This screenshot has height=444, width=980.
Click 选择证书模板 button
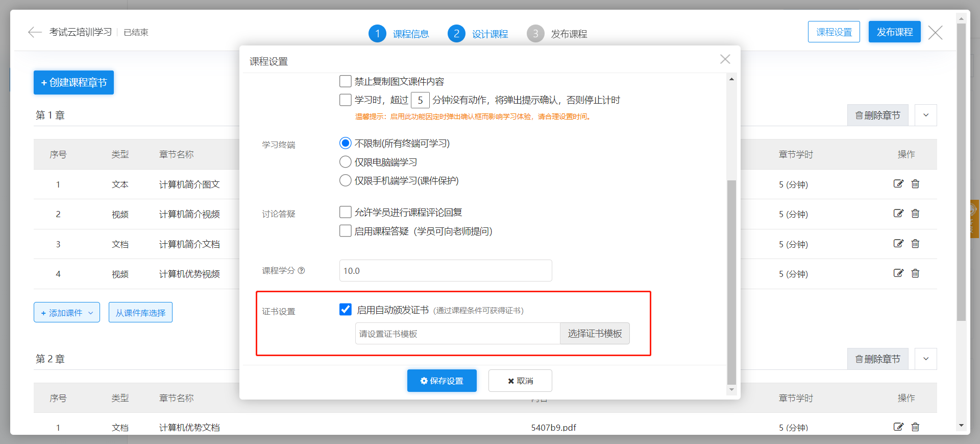click(x=595, y=334)
